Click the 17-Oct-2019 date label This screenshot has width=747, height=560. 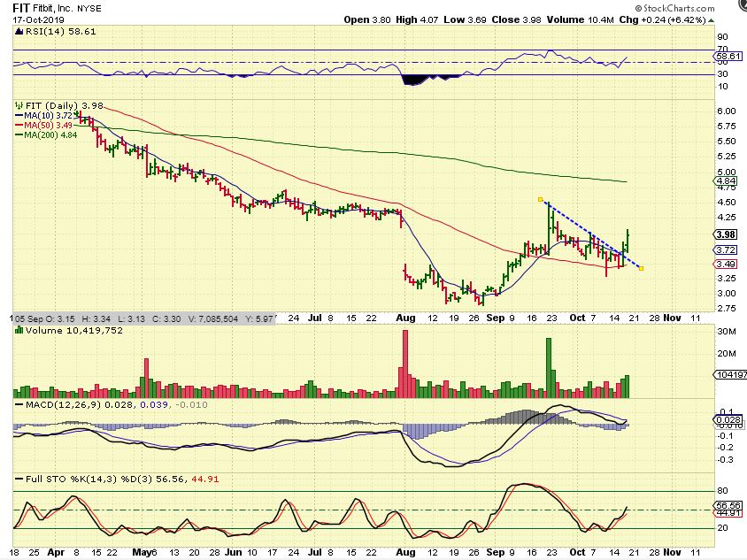[39, 20]
